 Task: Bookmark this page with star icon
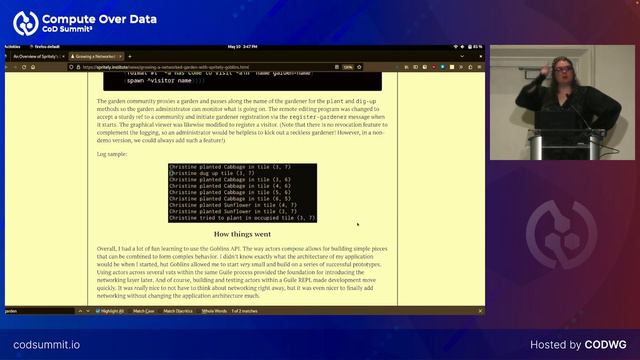(x=359, y=67)
